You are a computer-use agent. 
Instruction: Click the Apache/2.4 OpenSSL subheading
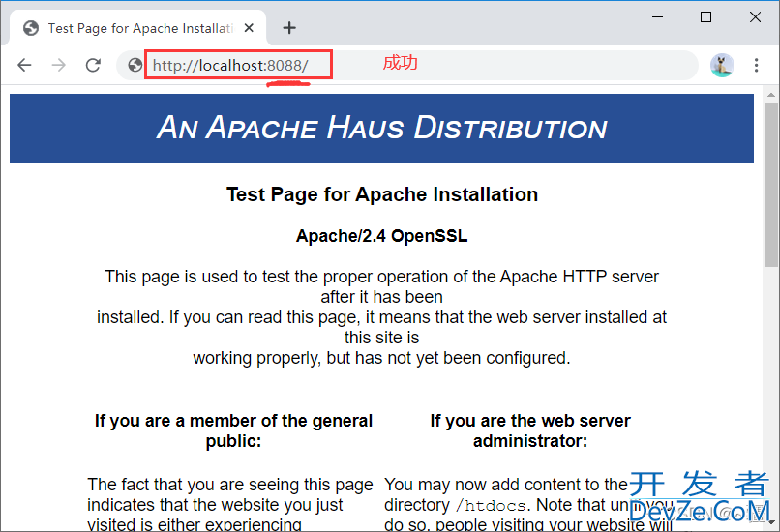coord(382,236)
